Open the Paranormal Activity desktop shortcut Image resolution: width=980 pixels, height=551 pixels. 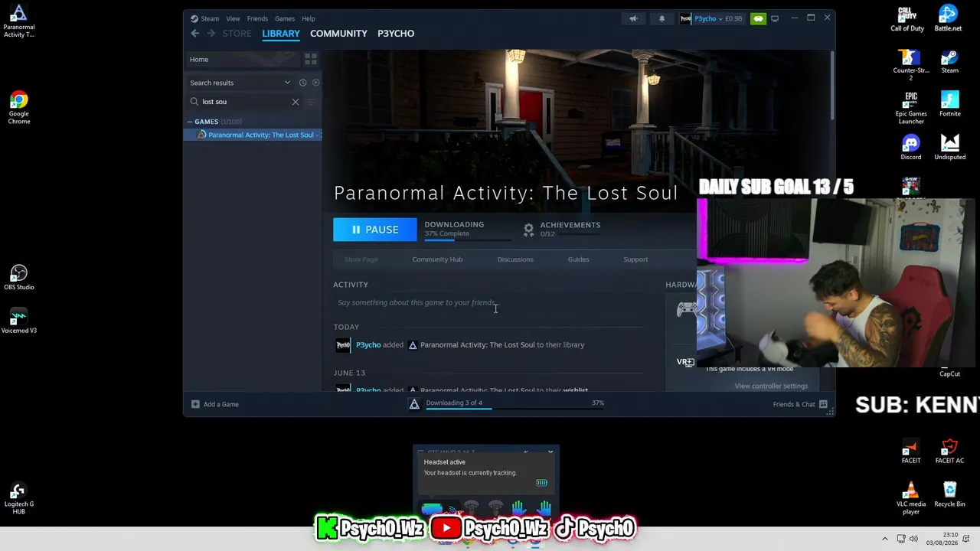click(18, 21)
